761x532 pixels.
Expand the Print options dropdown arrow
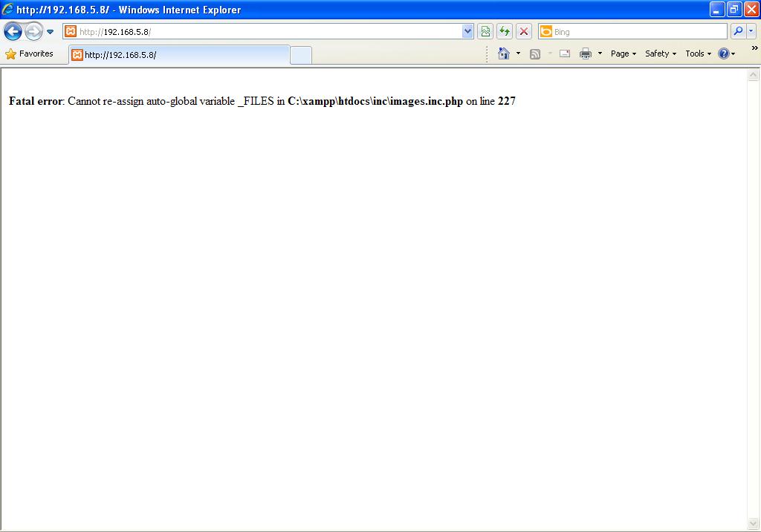pyautogui.click(x=600, y=53)
